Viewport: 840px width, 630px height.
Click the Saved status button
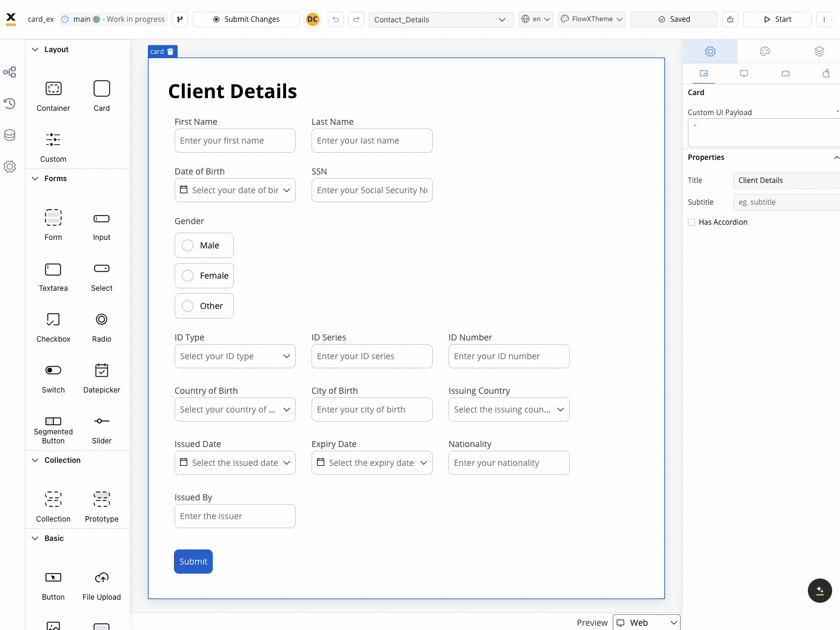(674, 19)
